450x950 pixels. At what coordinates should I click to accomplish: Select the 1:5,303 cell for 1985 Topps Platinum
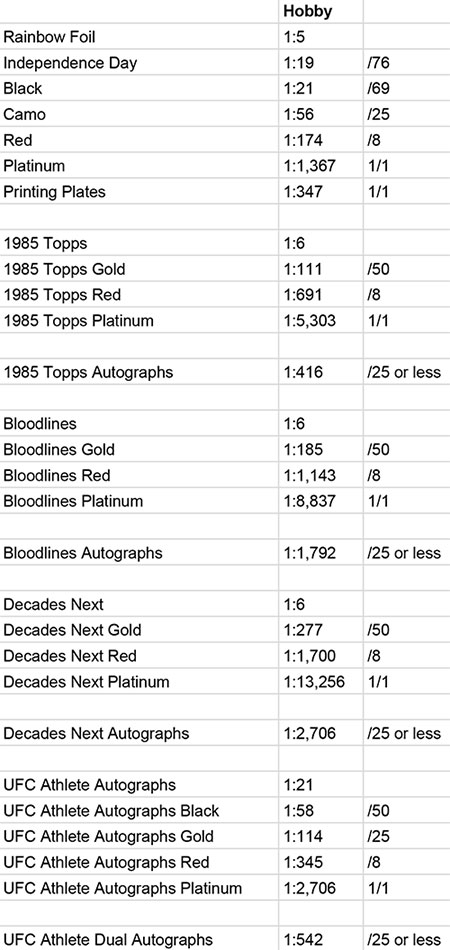320,320
